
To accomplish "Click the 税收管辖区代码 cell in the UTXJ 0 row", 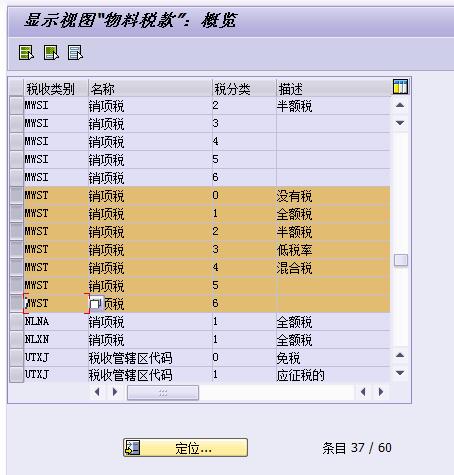I will point(150,358).
